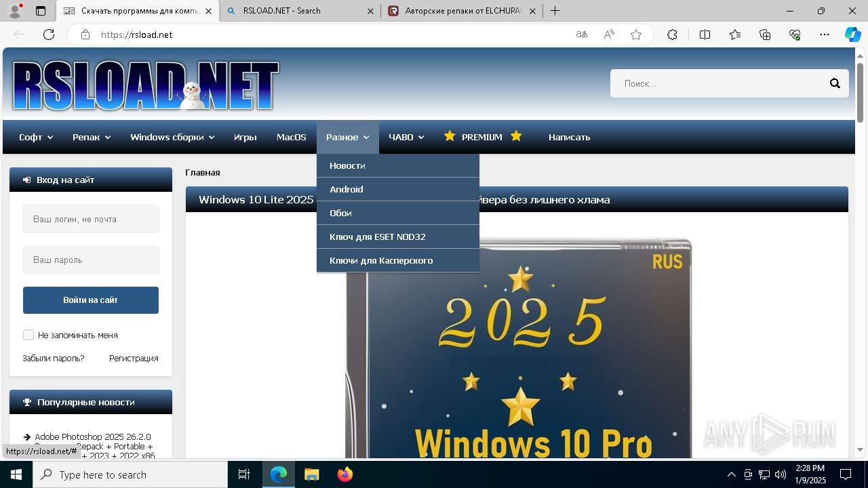Open the extensions puzzle icon
The width and height of the screenshot is (868, 488).
pyautogui.click(x=672, y=35)
